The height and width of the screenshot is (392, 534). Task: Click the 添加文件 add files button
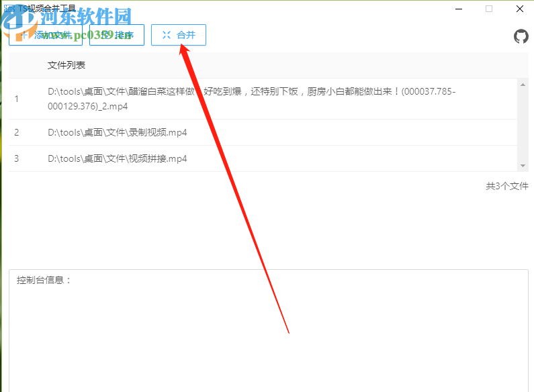click(x=46, y=35)
